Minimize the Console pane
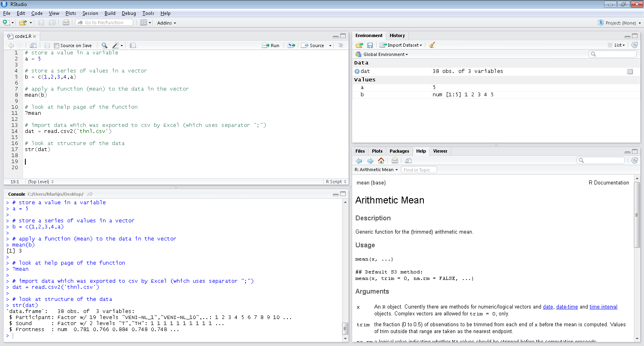The width and height of the screenshot is (644, 346). (336, 194)
